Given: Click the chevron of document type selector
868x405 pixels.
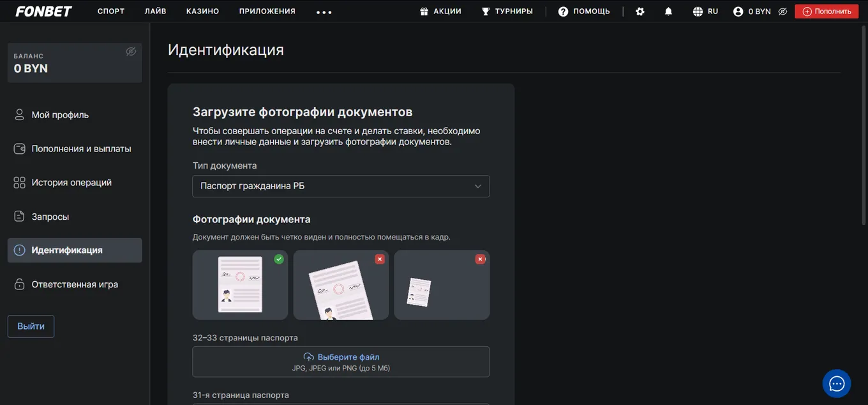Looking at the screenshot, I should tap(478, 186).
